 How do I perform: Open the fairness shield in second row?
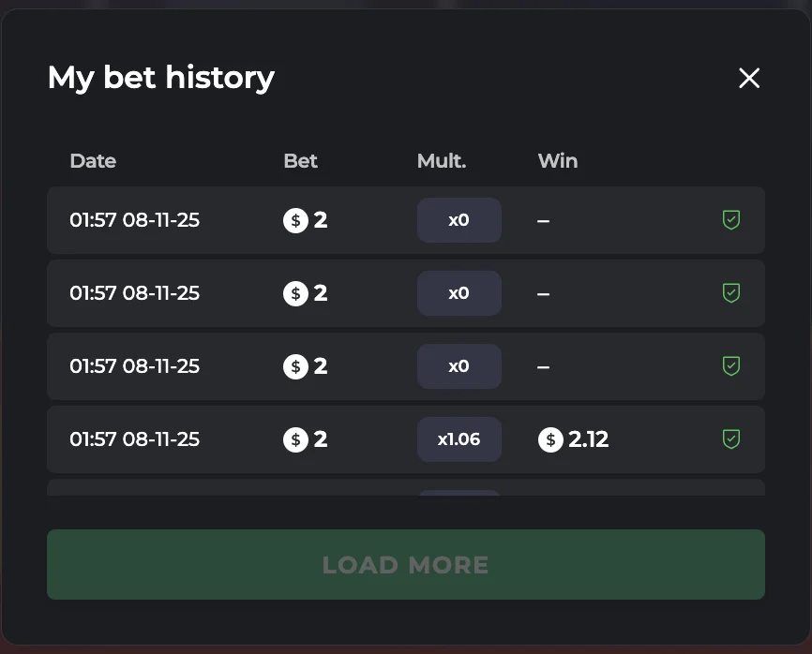tap(731, 293)
